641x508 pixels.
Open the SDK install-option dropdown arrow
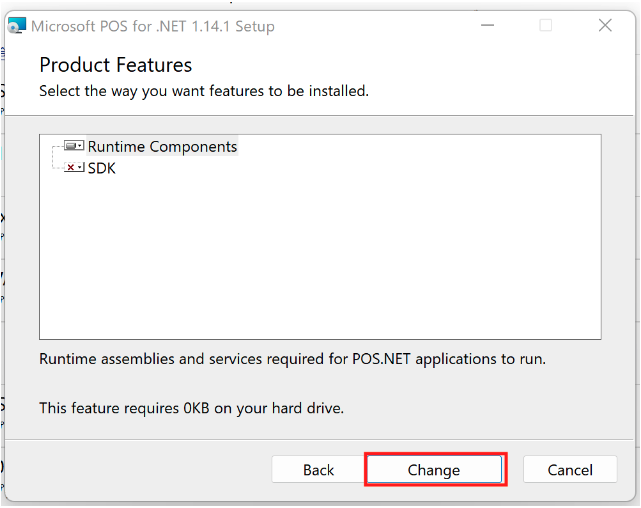click(81, 168)
